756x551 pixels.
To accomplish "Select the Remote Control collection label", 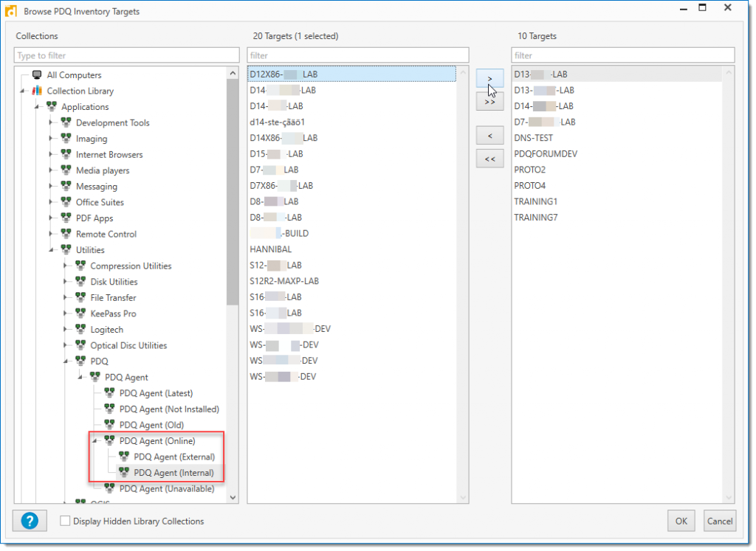I will tap(106, 234).
